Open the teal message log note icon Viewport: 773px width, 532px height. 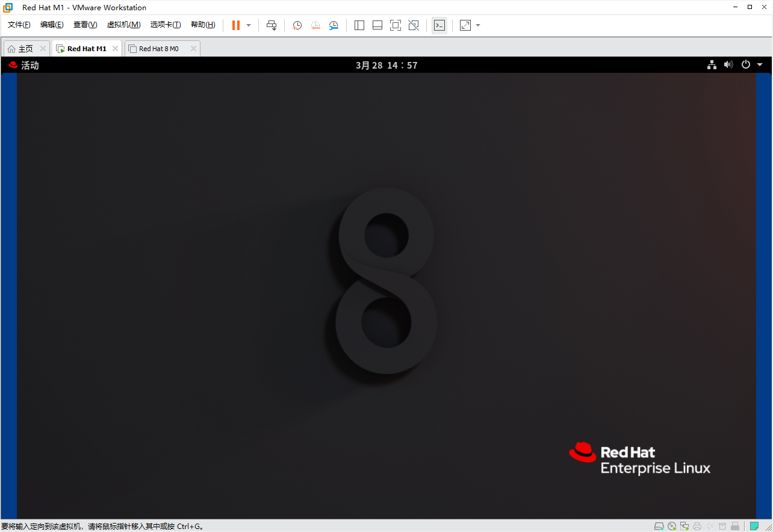754,526
